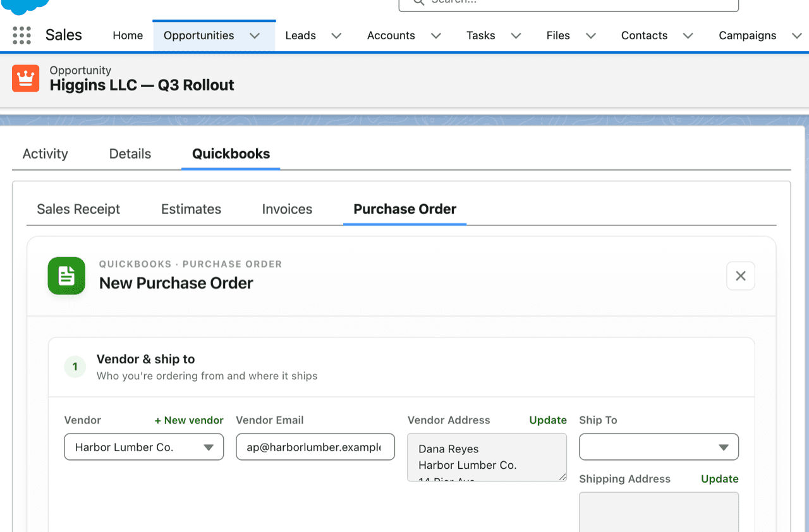The image size is (809, 532).
Task: Select the Purchase Order tab
Action: 404,209
